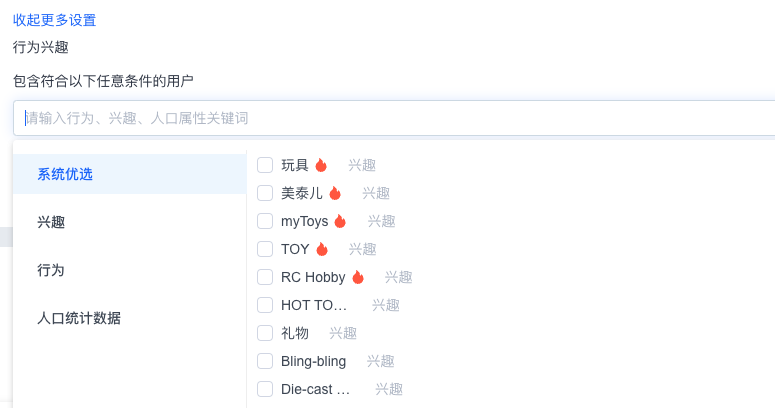
Task: Switch to the 系统优选 category
Action: click(x=129, y=174)
